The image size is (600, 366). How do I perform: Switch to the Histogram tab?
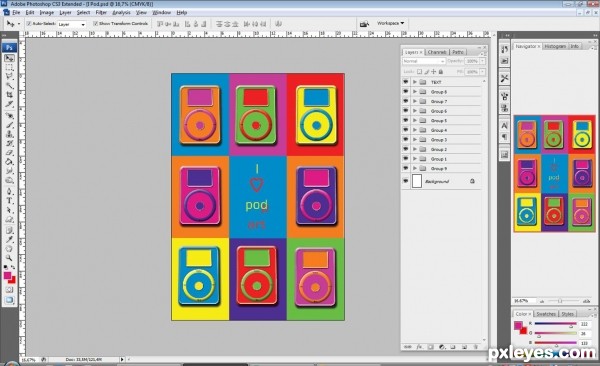(555, 46)
